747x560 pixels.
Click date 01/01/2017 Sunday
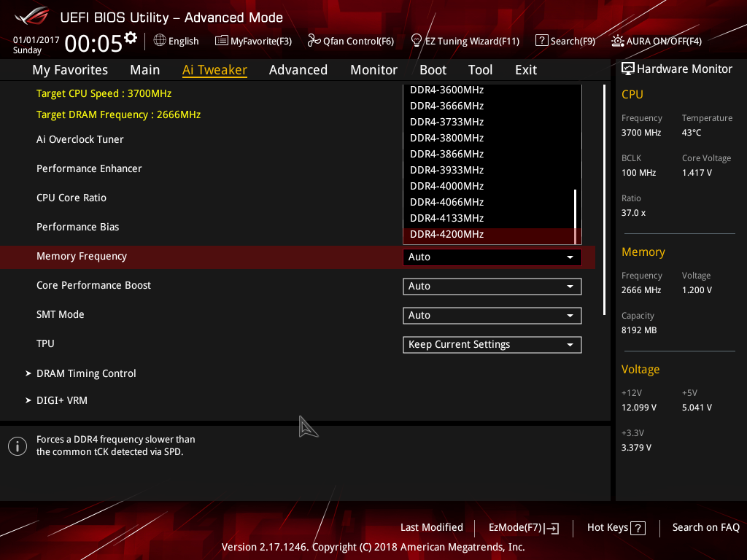[36, 44]
